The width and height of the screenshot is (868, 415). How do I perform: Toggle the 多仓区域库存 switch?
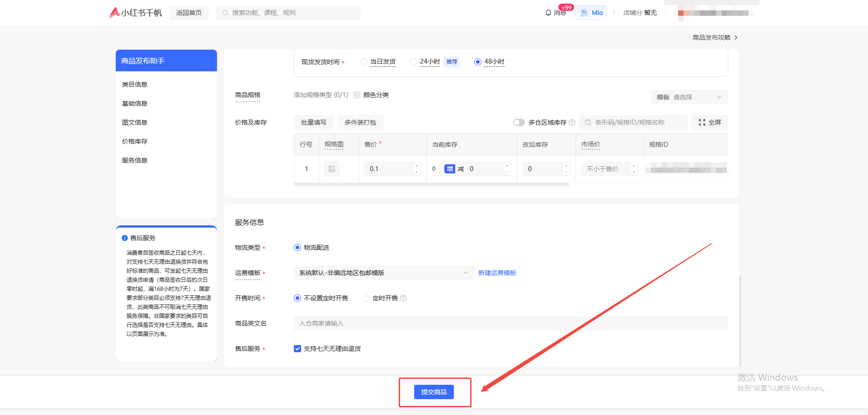coord(519,122)
